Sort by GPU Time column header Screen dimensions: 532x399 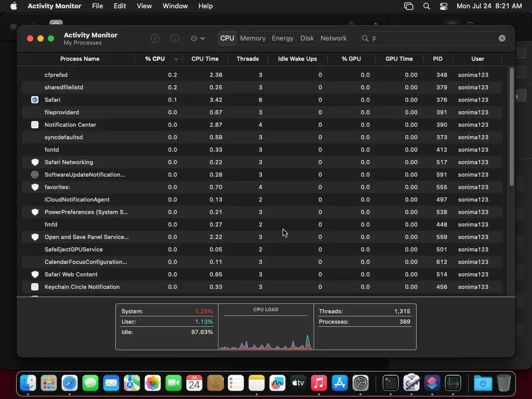click(399, 59)
